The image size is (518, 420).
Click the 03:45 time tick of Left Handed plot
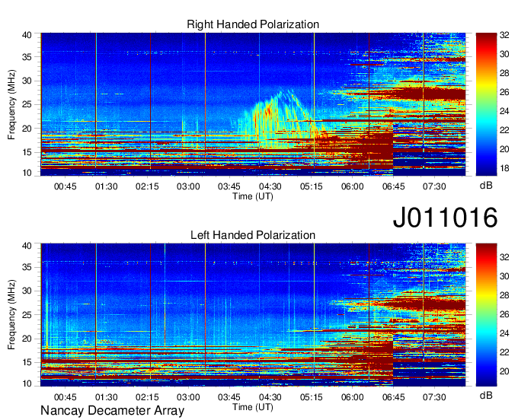pyautogui.click(x=229, y=397)
